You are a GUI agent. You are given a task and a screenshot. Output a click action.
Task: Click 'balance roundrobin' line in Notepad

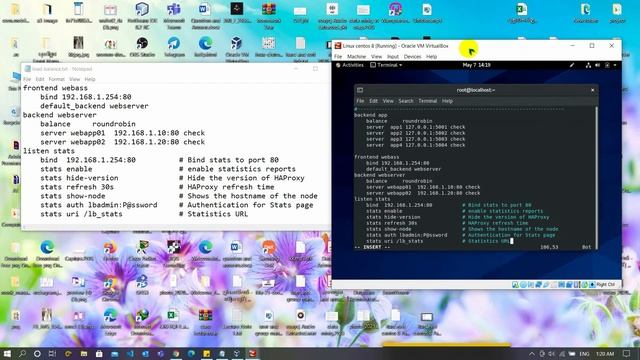click(88, 124)
